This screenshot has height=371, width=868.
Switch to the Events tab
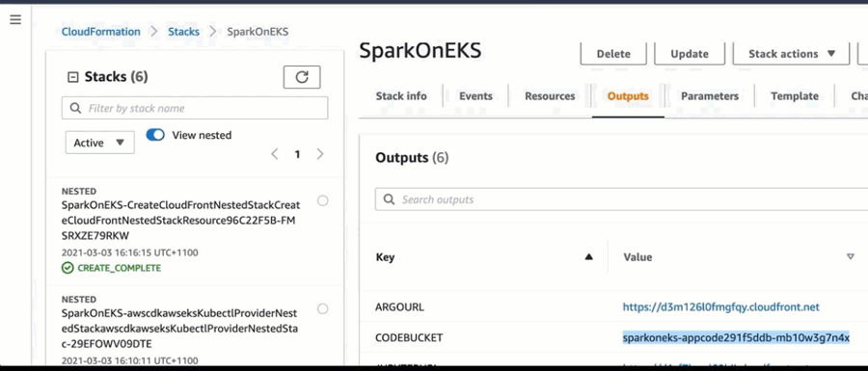click(x=475, y=96)
